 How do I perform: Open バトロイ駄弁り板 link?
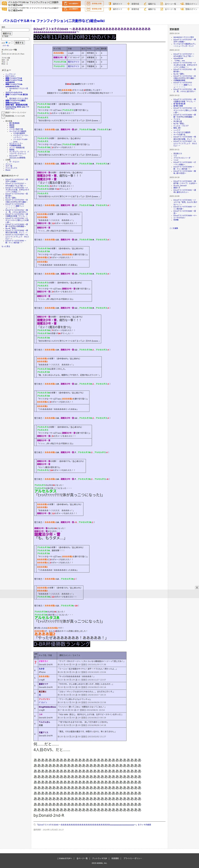click(x=16, y=129)
